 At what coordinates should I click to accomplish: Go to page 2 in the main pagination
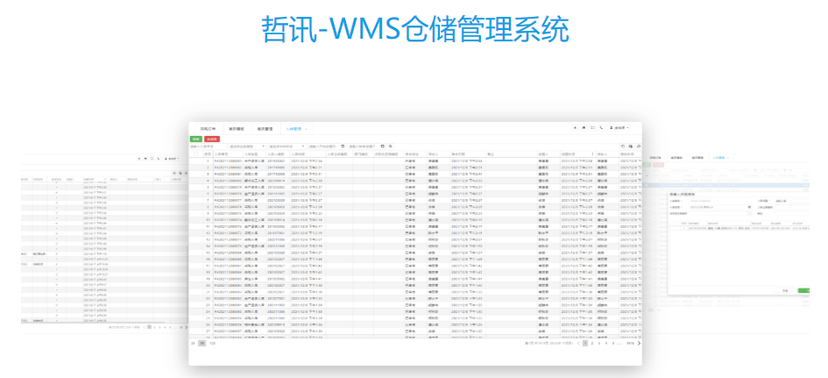[x=592, y=343]
